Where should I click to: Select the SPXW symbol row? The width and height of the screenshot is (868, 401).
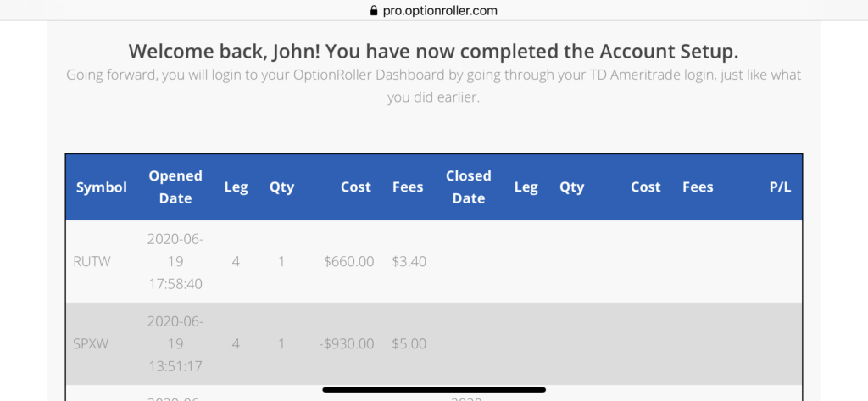click(x=434, y=344)
